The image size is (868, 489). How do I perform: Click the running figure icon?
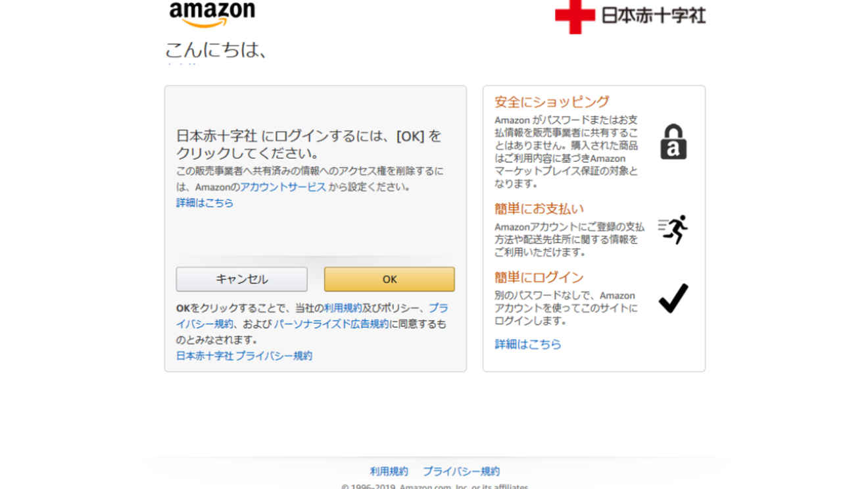pyautogui.click(x=673, y=230)
